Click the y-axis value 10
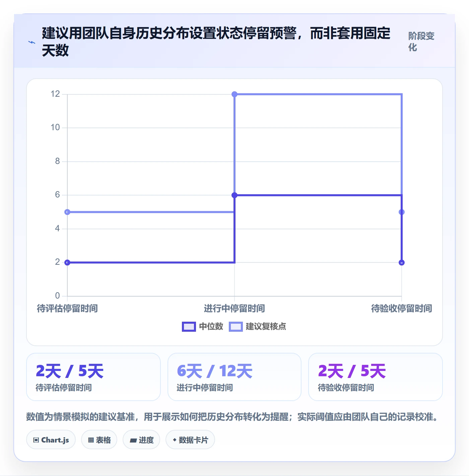 click(55, 128)
